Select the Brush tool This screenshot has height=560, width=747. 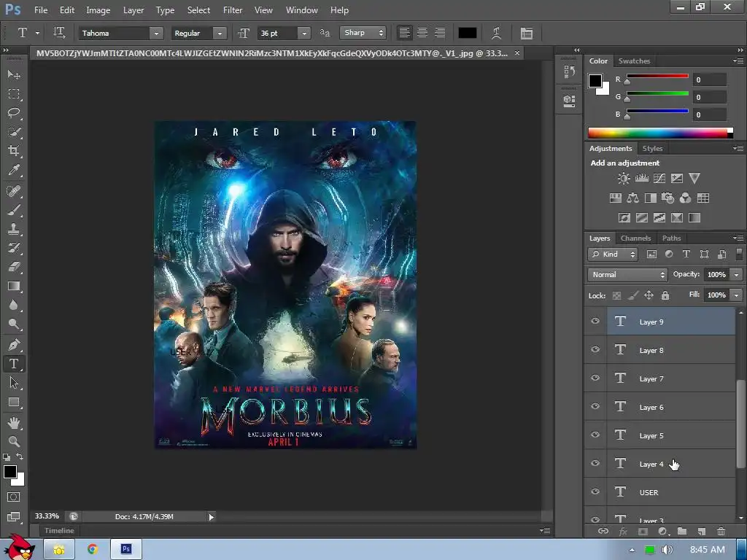[14, 210]
